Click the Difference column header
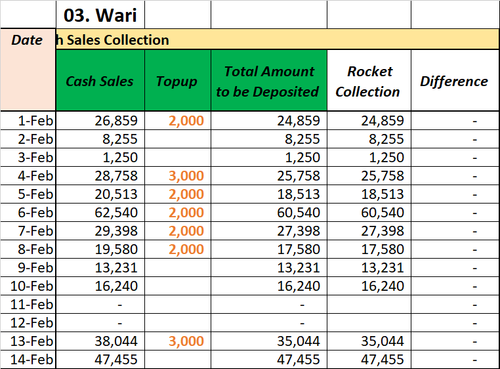 pyautogui.click(x=455, y=81)
